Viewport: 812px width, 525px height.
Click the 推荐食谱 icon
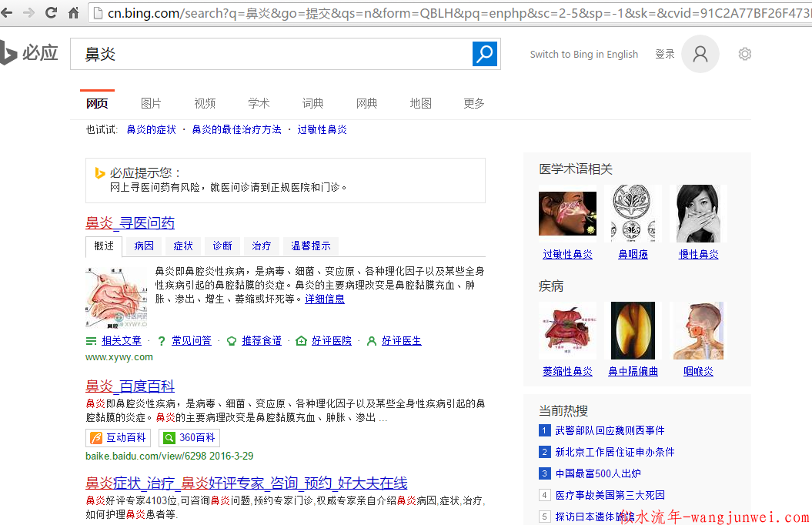[x=232, y=341]
